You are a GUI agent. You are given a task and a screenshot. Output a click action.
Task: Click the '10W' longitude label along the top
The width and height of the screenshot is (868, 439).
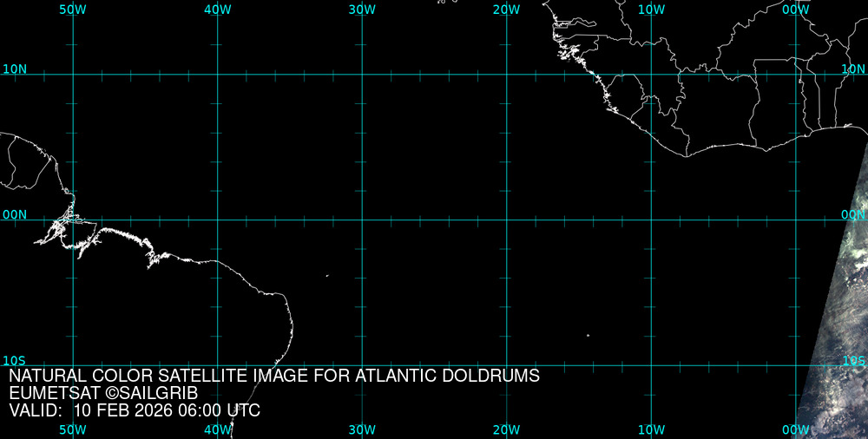coord(651,9)
